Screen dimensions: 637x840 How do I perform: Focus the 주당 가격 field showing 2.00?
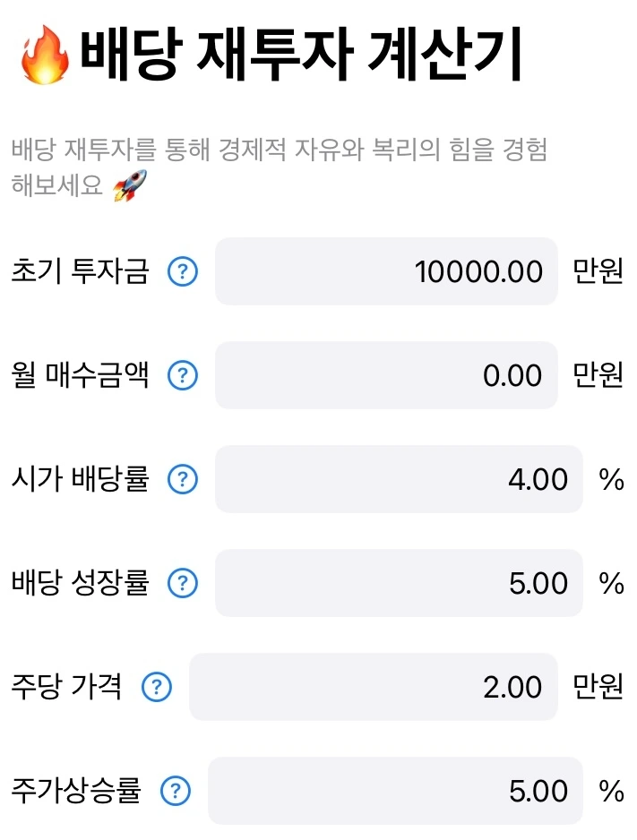click(374, 688)
